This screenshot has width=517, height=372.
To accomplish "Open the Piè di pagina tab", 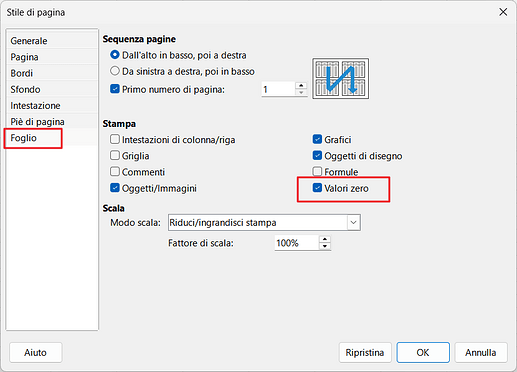I will coord(37,122).
